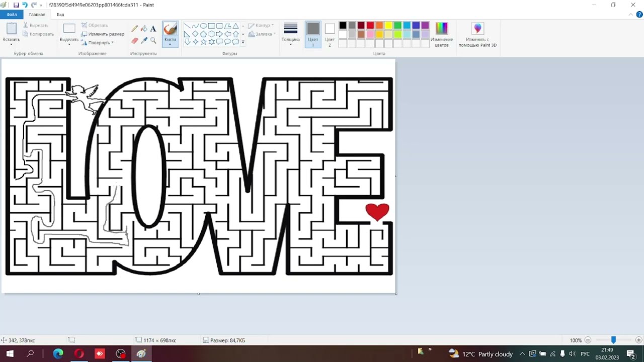The width and height of the screenshot is (644, 362).
Task: Click the Обрезать crop button
Action: click(95, 25)
